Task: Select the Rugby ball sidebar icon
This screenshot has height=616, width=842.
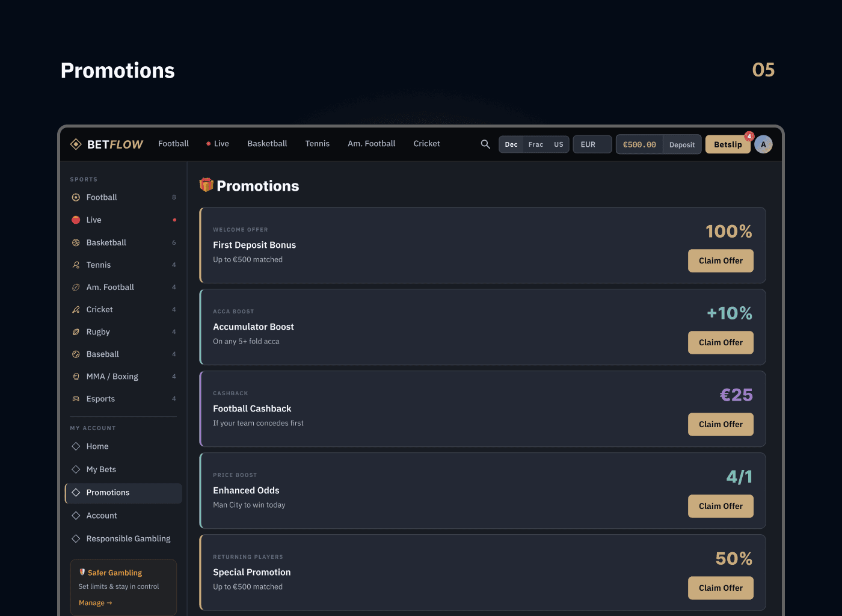Action: coord(76,332)
